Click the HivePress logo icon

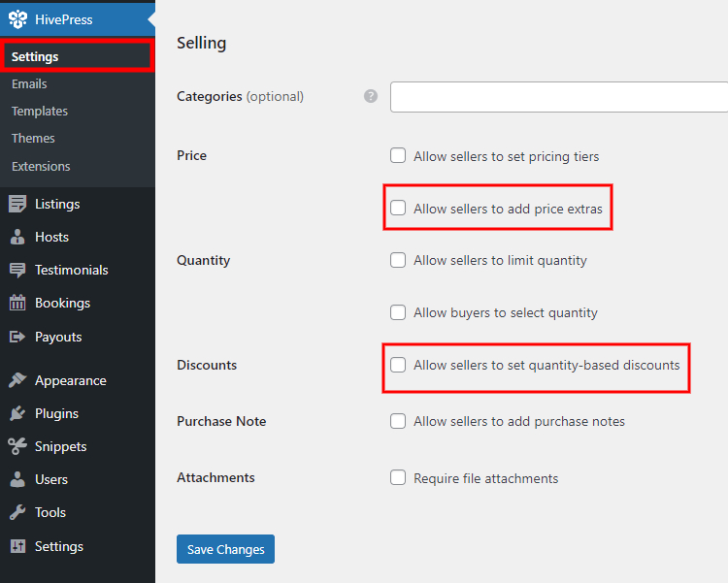pos(18,19)
